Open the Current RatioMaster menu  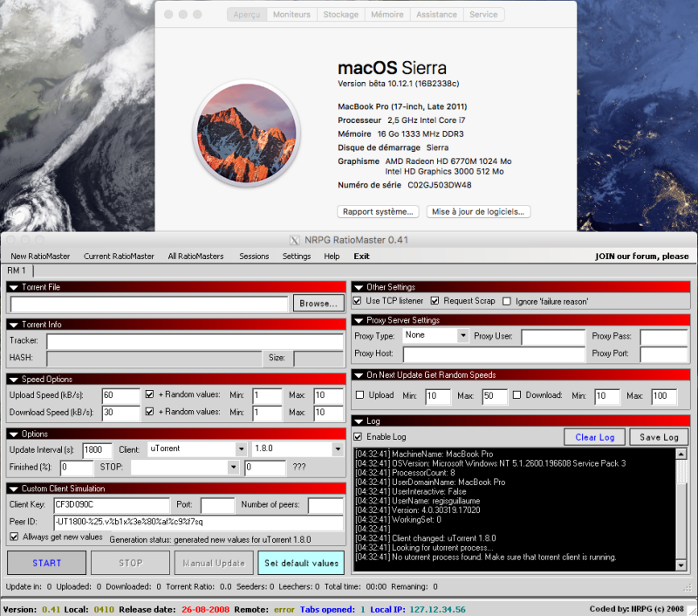(119, 257)
